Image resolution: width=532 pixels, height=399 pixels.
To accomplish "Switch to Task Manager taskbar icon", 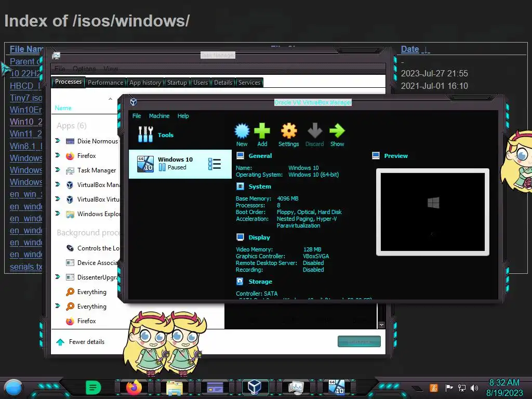I will [296, 388].
